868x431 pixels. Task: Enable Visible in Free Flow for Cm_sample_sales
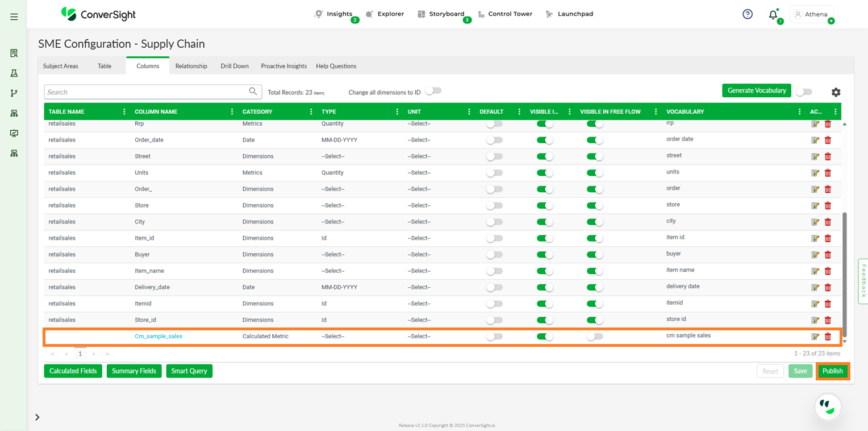tap(595, 337)
